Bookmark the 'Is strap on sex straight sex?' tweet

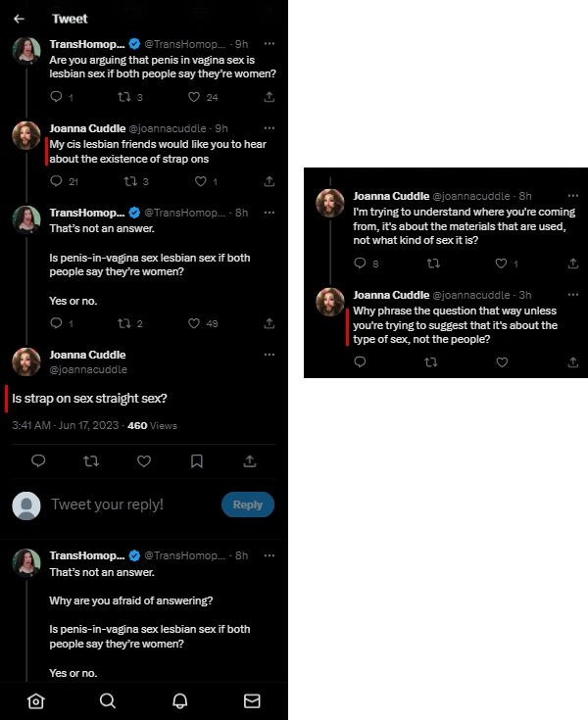coord(197,460)
